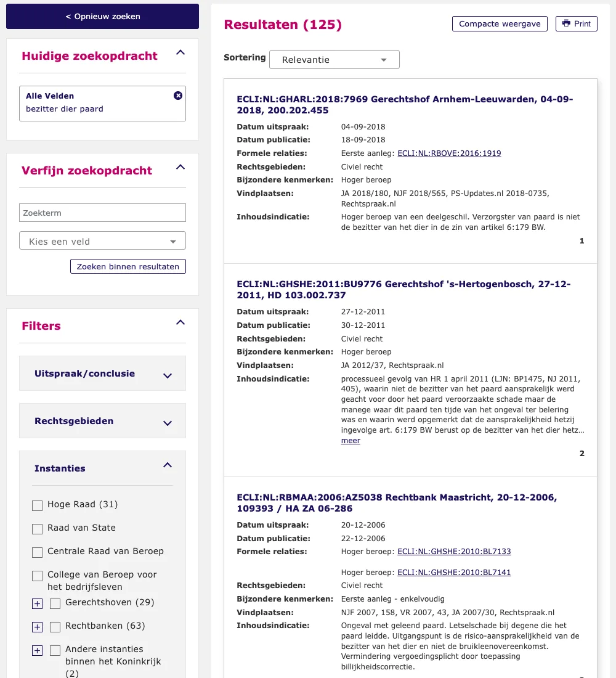Collapse Huidige zoekopdracht panel

tap(180, 53)
